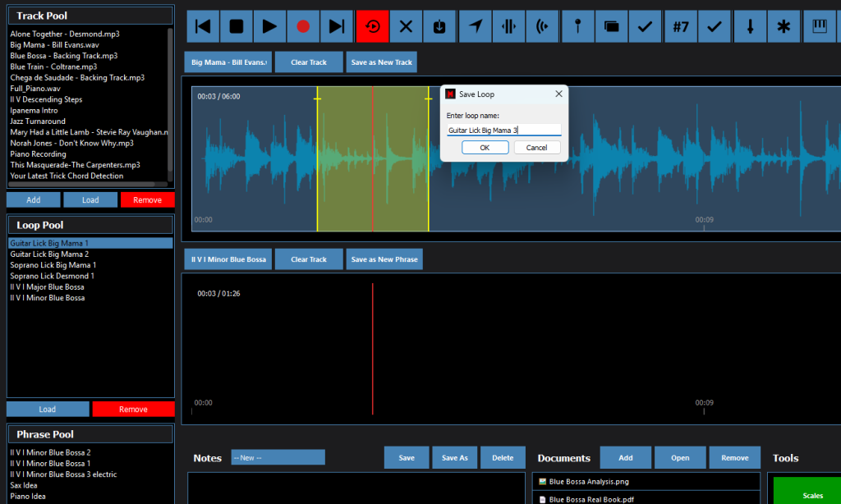
Task: Cancel the Save Loop dialog
Action: coord(536,148)
